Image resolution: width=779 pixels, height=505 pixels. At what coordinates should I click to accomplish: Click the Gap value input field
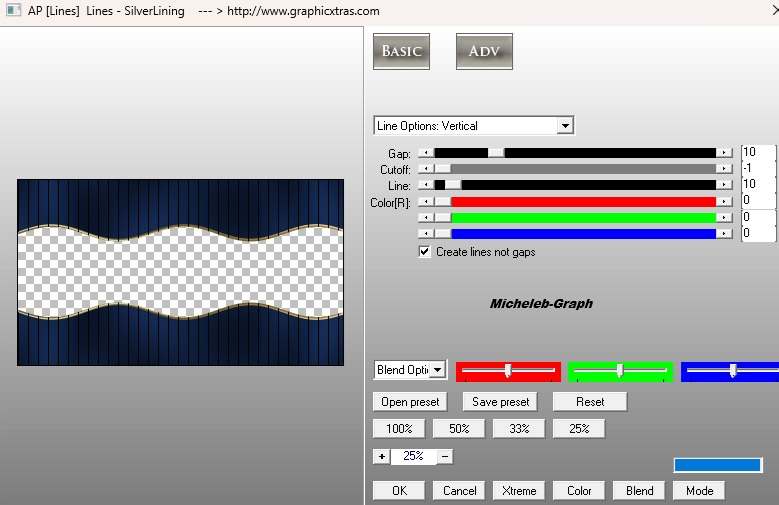pyautogui.click(x=757, y=152)
